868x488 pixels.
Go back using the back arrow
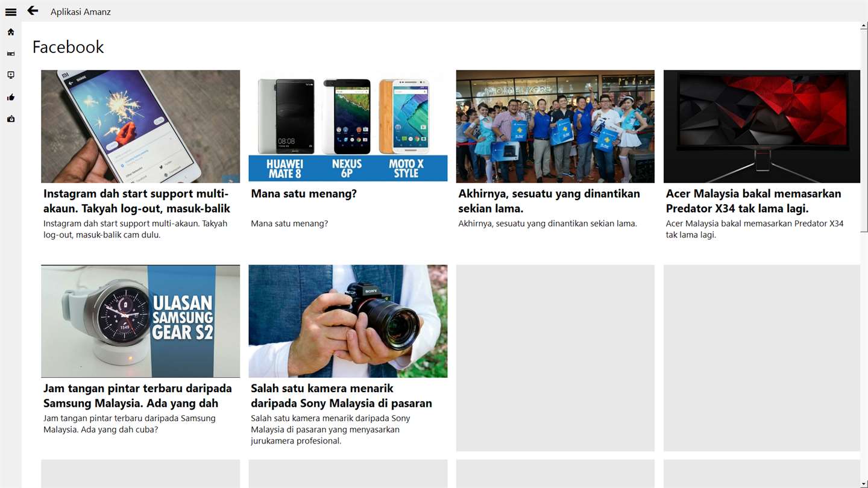pos(33,11)
